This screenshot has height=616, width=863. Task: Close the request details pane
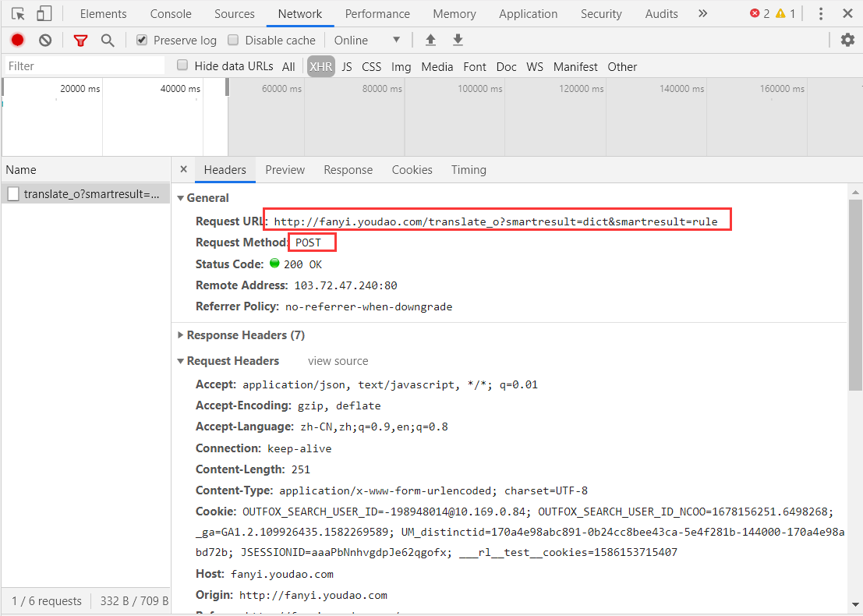pyautogui.click(x=184, y=169)
